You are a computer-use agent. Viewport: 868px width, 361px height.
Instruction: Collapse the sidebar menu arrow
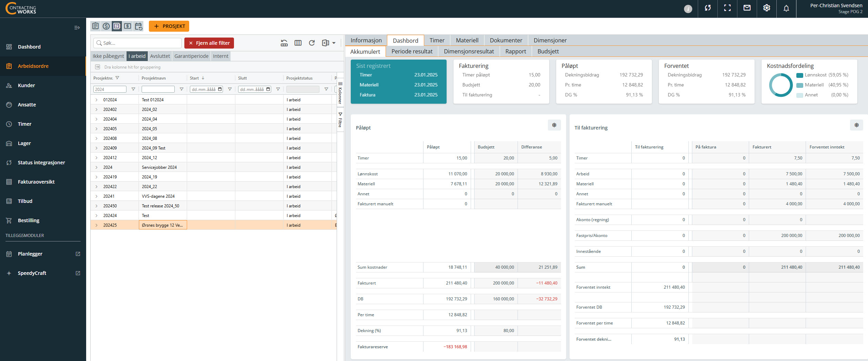pos(77,28)
